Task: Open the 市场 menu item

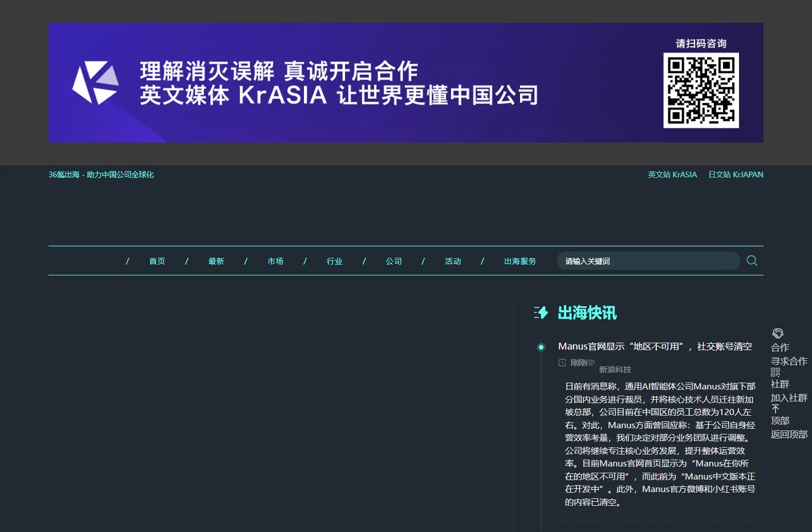Action: (x=275, y=261)
